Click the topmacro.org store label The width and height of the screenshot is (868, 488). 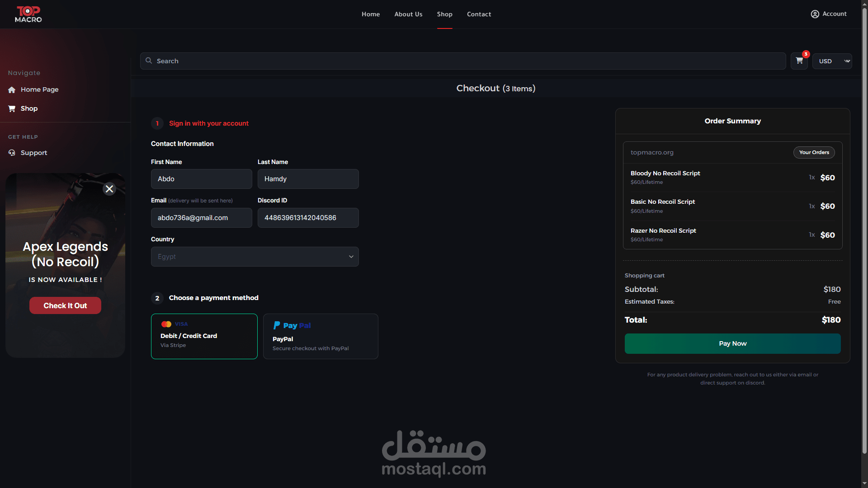coord(652,152)
